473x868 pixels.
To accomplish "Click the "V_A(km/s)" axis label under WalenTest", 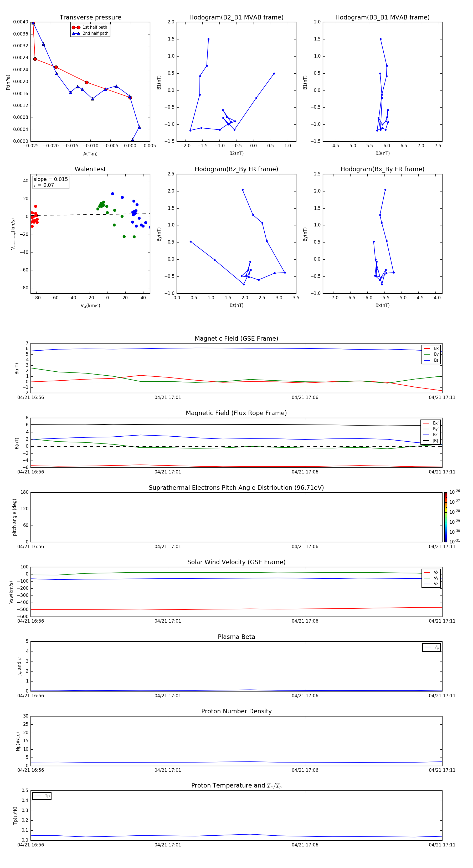I will pos(90,306).
